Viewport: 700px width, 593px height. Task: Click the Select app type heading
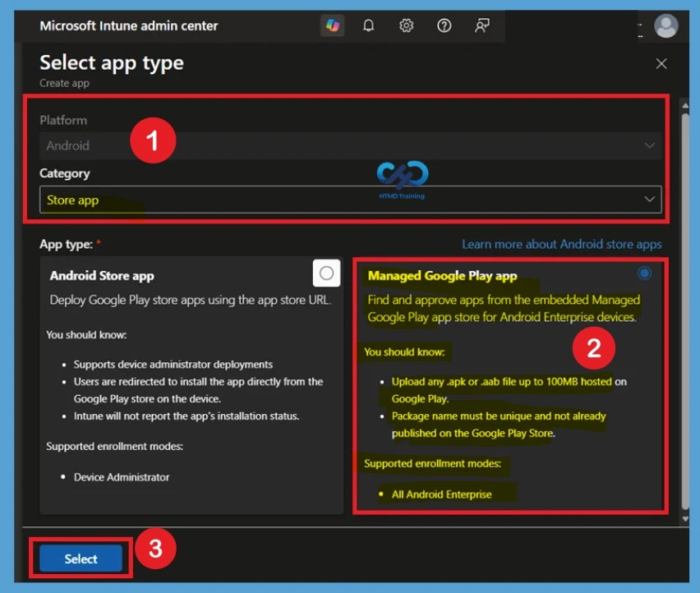pyautogui.click(x=112, y=63)
